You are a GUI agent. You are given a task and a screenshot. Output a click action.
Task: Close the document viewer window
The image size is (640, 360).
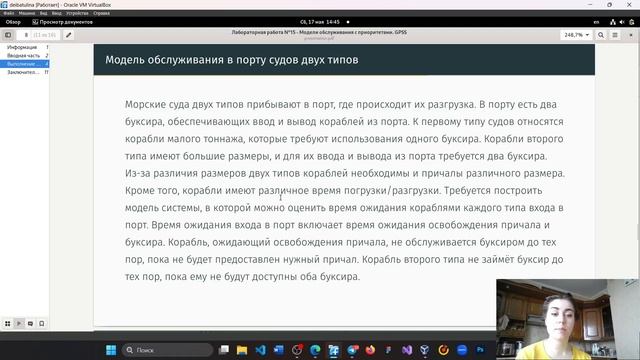point(631,35)
